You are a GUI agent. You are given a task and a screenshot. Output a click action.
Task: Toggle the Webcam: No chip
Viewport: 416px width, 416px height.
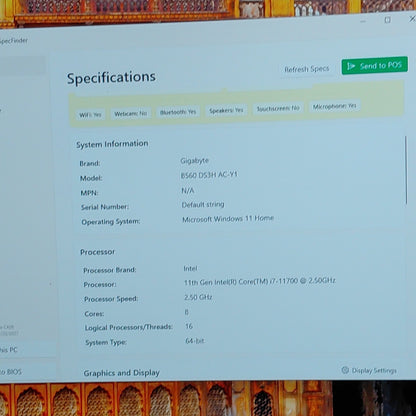[x=131, y=114]
